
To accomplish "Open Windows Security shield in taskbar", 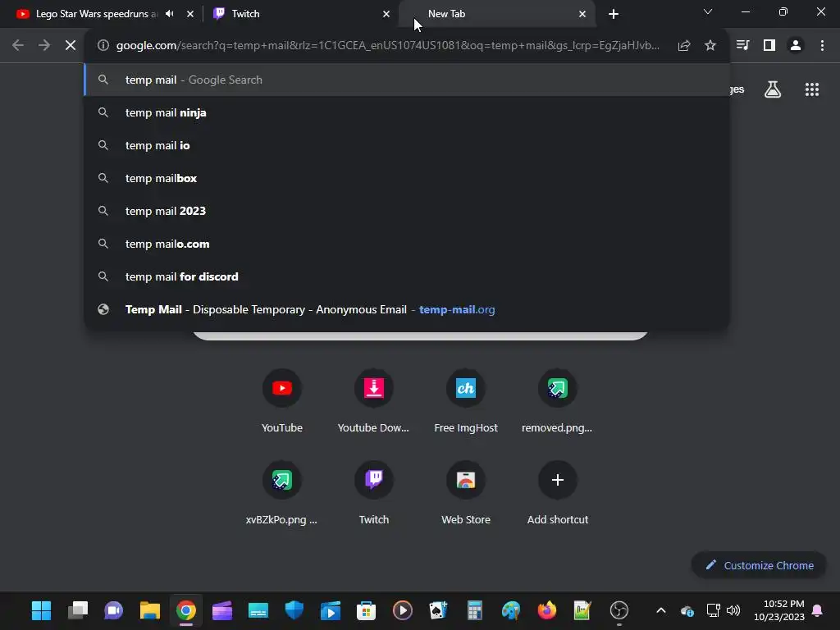I will (x=294, y=610).
